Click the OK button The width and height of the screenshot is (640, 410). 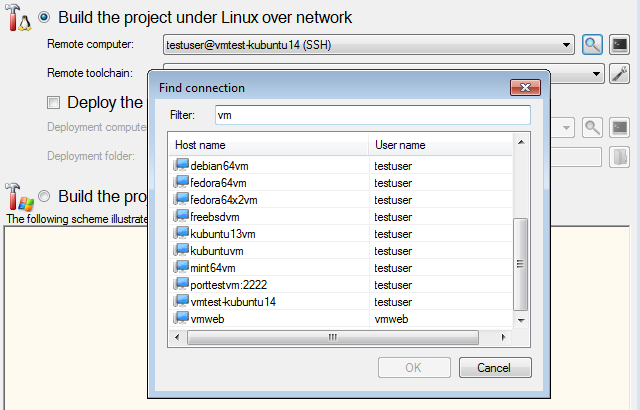coord(414,368)
